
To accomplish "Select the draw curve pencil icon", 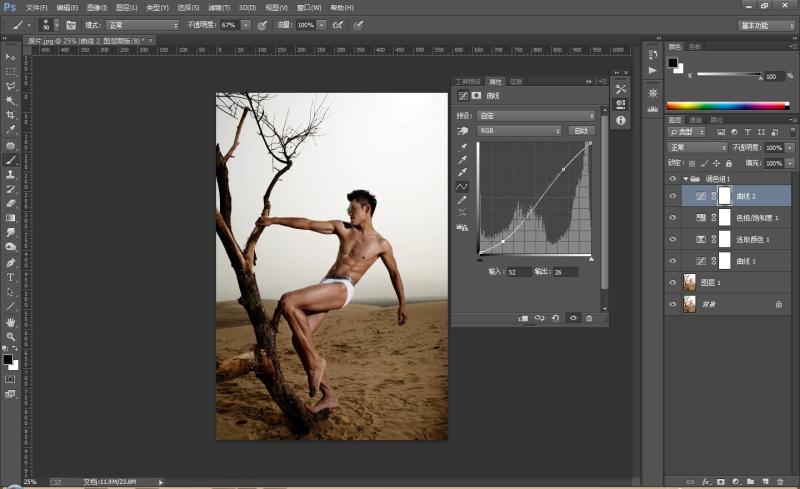I will [x=462, y=200].
